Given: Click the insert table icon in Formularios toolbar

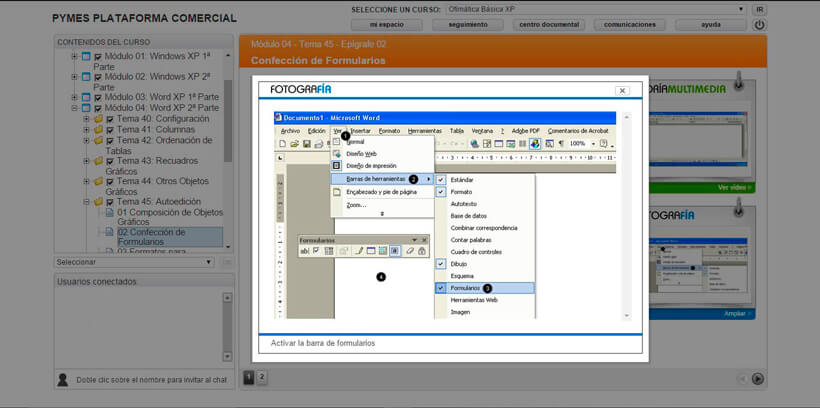Looking at the screenshot, I should click(371, 251).
